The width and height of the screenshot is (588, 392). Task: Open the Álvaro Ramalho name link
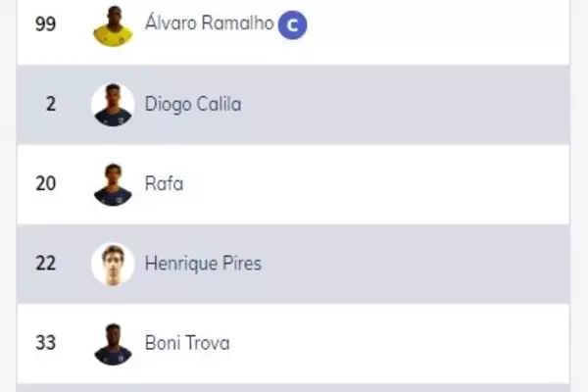209,24
